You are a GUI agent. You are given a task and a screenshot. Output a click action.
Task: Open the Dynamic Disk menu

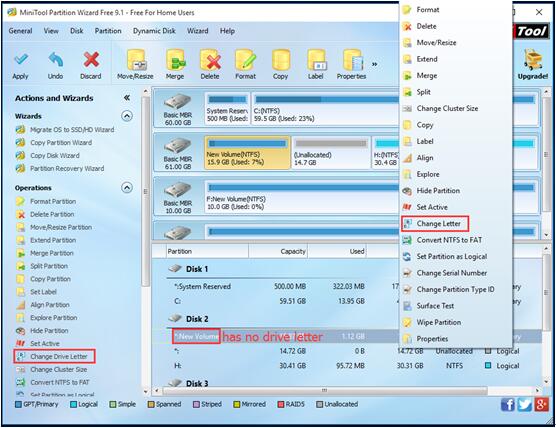154,31
